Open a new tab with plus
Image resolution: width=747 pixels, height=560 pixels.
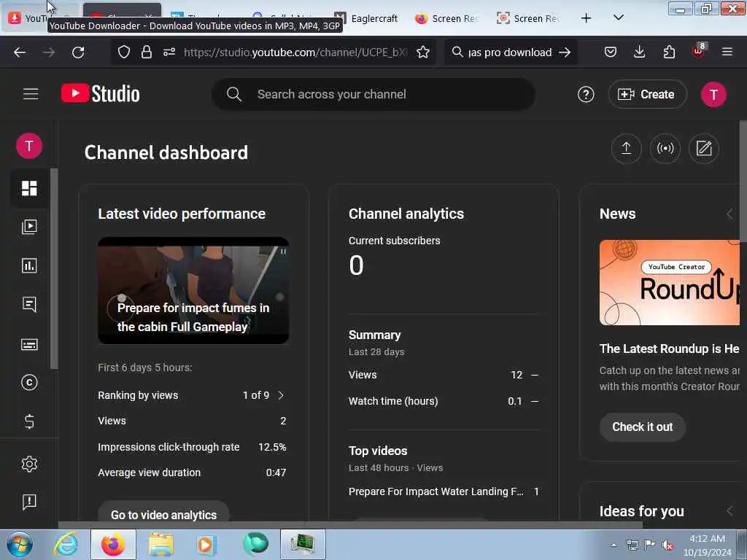pyautogui.click(x=586, y=18)
